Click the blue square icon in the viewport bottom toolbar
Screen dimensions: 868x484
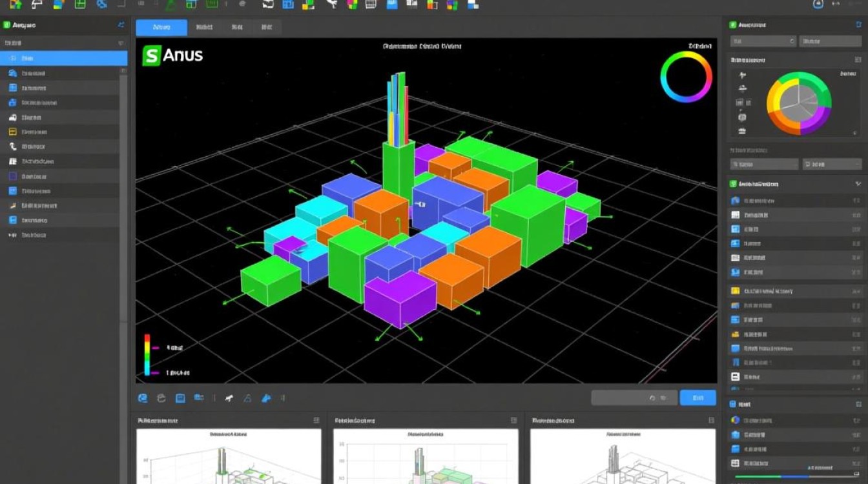pyautogui.click(x=180, y=398)
